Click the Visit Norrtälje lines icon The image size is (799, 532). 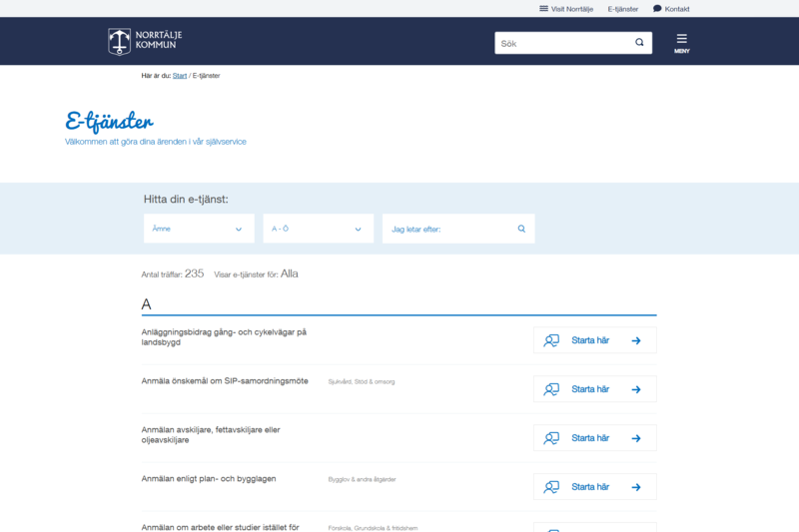(543, 9)
